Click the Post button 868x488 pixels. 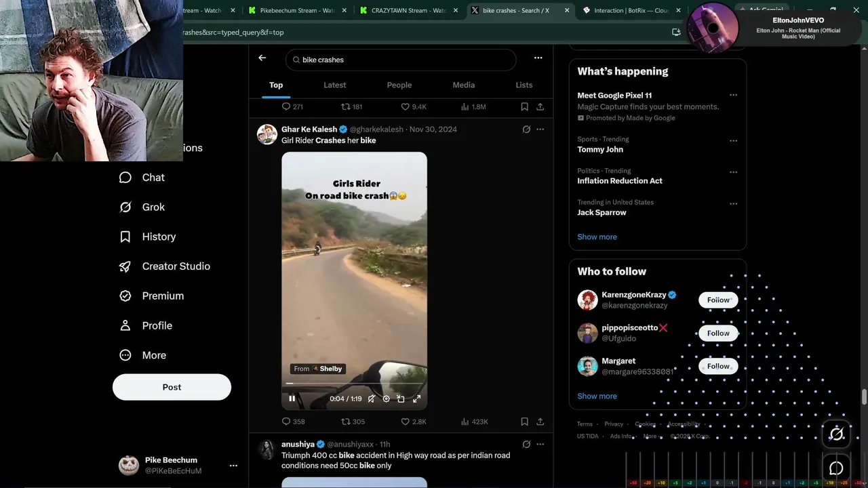172,387
